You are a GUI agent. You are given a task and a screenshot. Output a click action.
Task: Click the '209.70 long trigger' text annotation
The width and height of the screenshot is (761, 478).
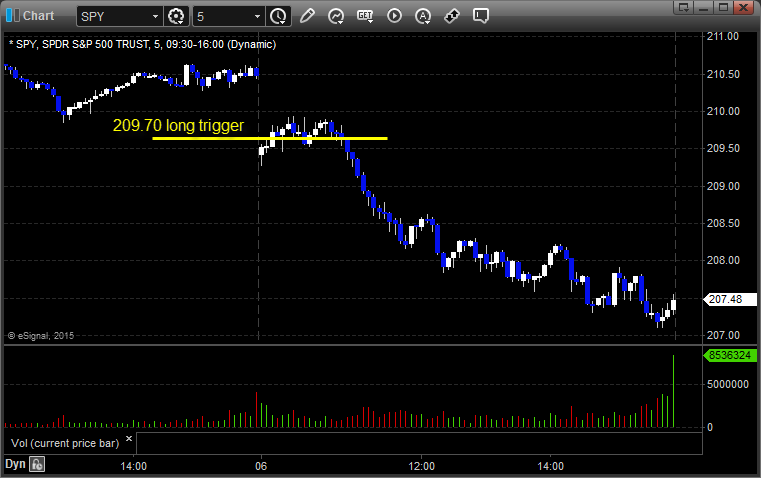[x=178, y=126]
